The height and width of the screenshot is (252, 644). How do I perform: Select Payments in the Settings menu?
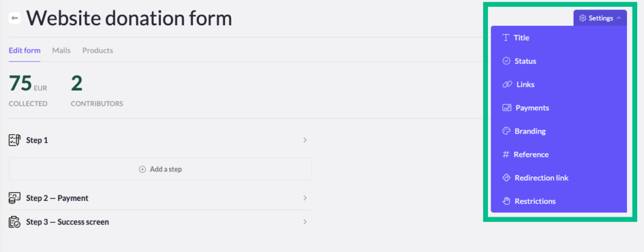[532, 108]
